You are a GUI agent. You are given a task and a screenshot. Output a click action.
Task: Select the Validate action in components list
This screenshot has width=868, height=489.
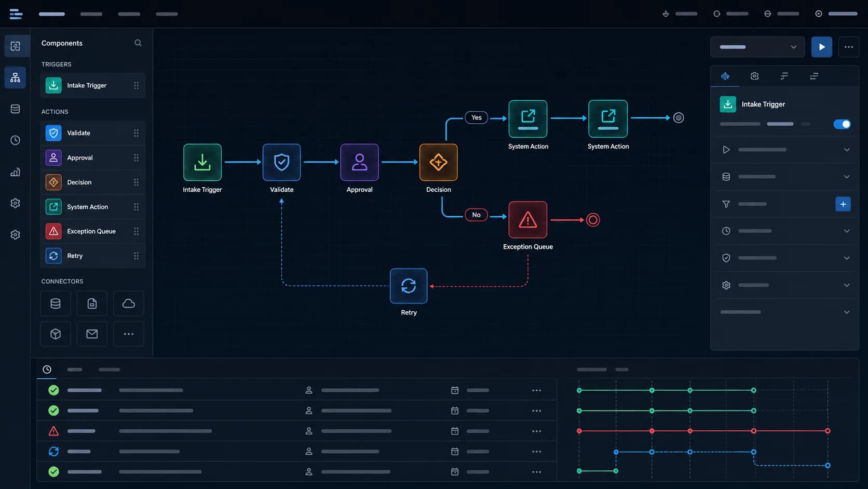[92, 133]
